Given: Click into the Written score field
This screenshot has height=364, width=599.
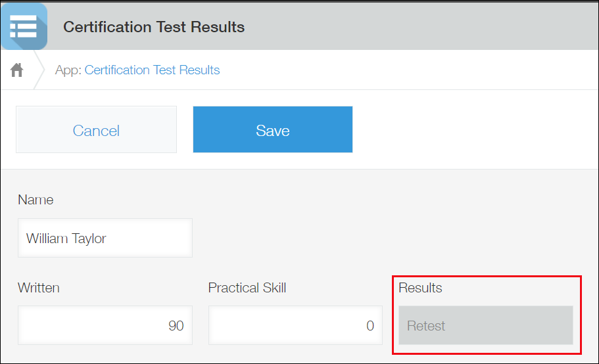Looking at the screenshot, I should 105,325.
